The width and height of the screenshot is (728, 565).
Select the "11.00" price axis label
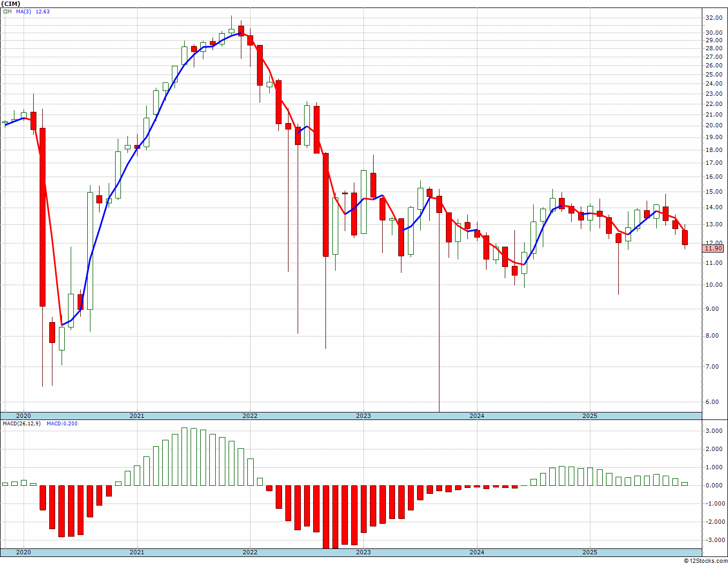(714, 263)
